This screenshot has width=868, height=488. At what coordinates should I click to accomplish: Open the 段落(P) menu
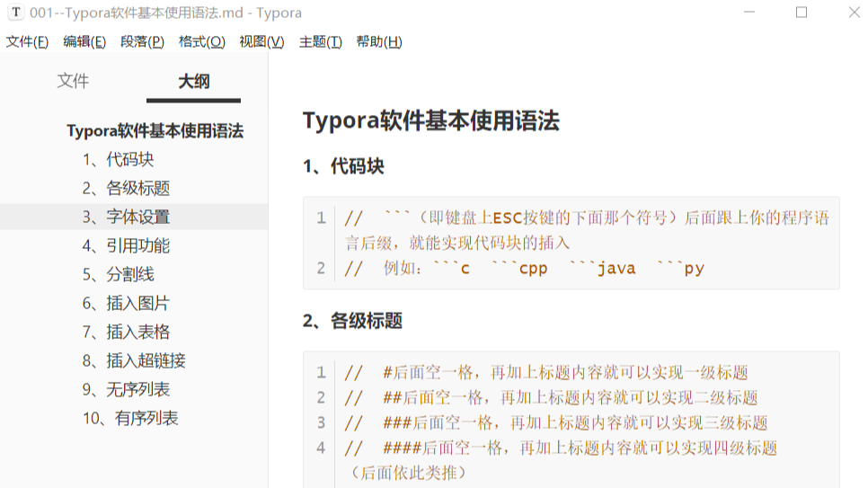[142, 42]
